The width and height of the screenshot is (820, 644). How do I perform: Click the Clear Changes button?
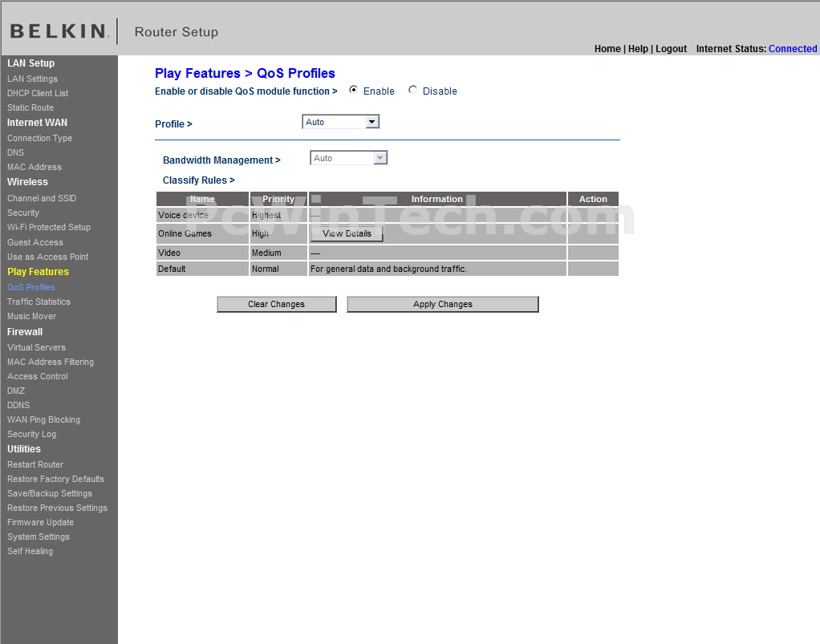tap(276, 304)
